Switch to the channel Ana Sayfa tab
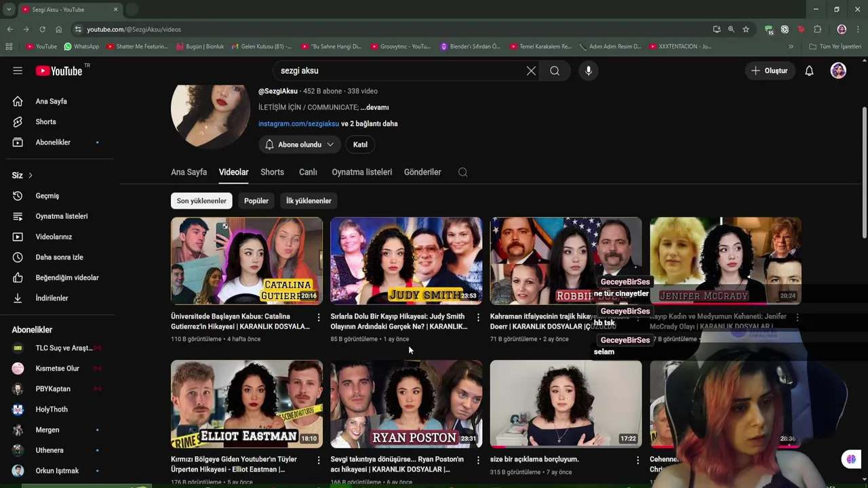The height and width of the screenshot is (488, 868). tap(189, 172)
